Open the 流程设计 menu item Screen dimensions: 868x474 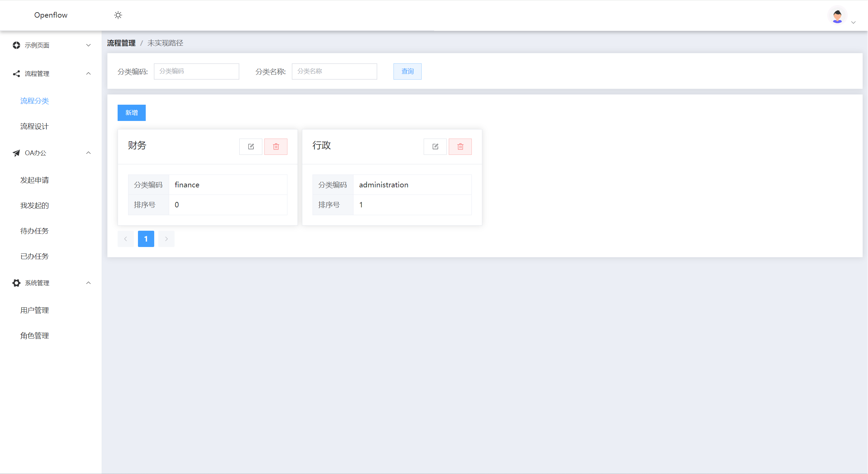[35, 126]
